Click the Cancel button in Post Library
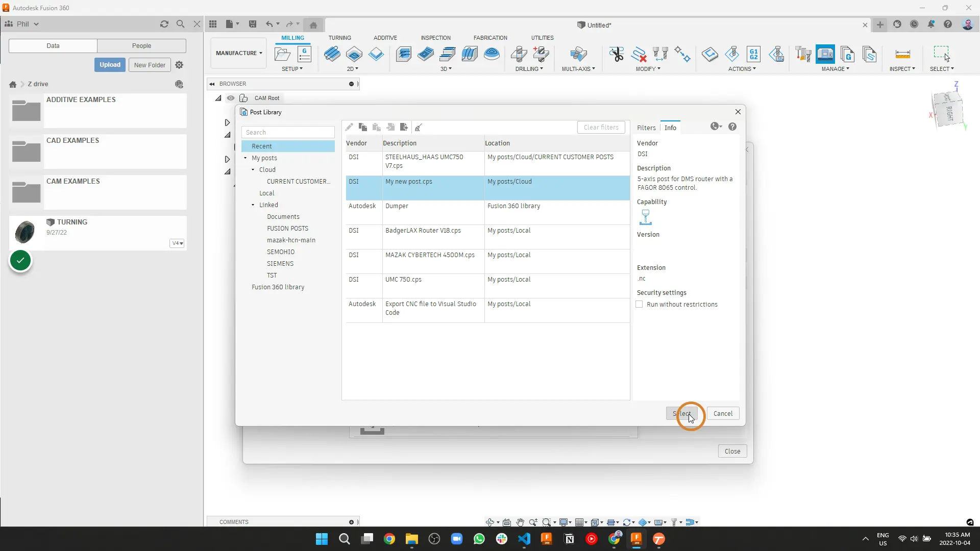The height and width of the screenshot is (551, 980). pos(723,413)
